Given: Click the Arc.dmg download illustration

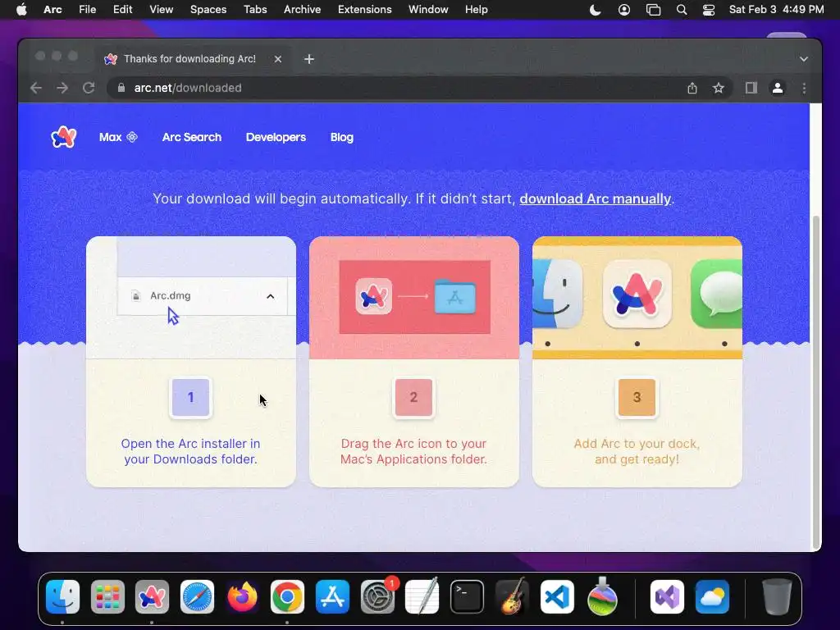Looking at the screenshot, I should click(190, 297).
